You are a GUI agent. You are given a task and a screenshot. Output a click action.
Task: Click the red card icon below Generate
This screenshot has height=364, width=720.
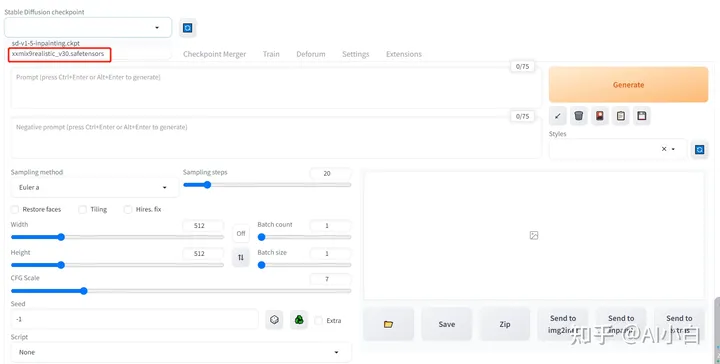click(x=600, y=116)
